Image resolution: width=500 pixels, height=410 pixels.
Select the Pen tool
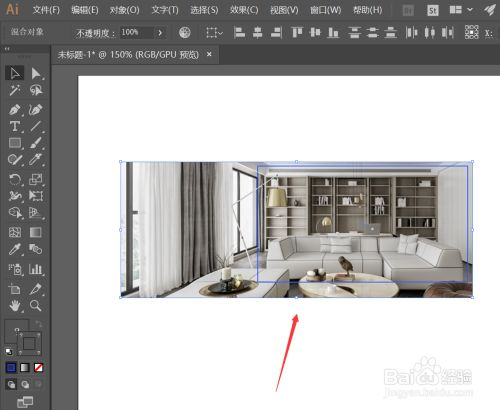(x=15, y=110)
